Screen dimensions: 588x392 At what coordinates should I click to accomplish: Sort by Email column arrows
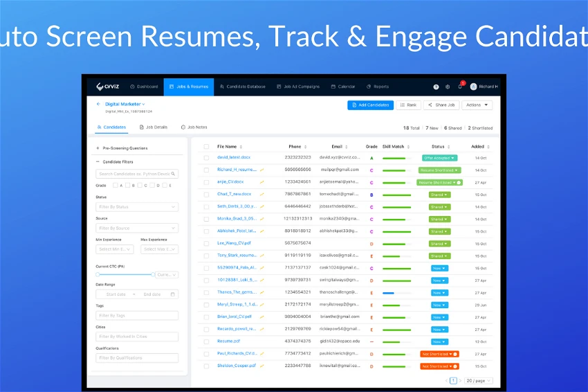(x=346, y=147)
